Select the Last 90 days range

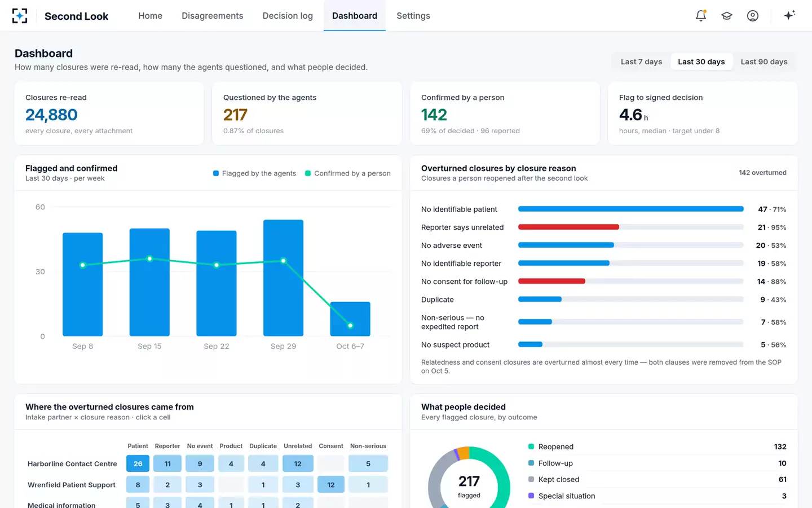point(764,62)
